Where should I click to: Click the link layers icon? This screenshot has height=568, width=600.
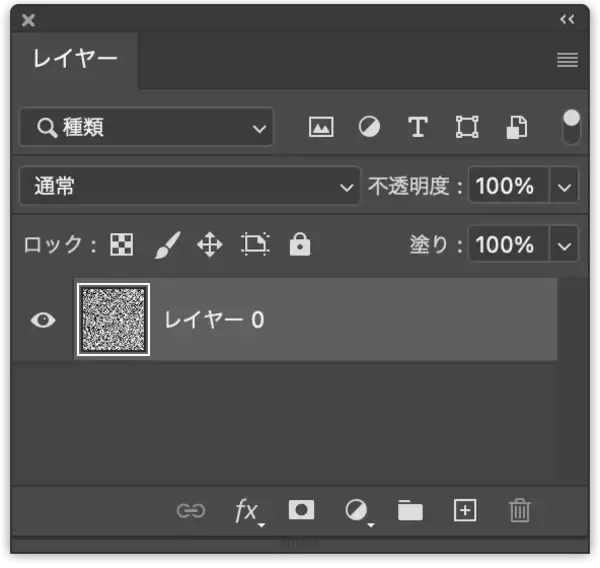point(191,511)
